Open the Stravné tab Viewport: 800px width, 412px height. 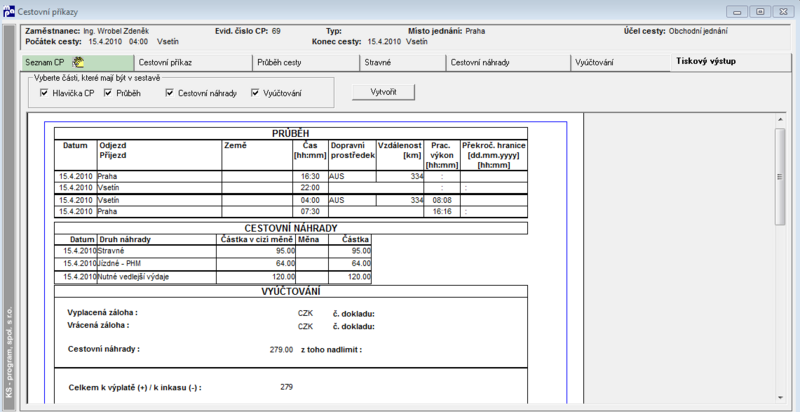[403, 62]
